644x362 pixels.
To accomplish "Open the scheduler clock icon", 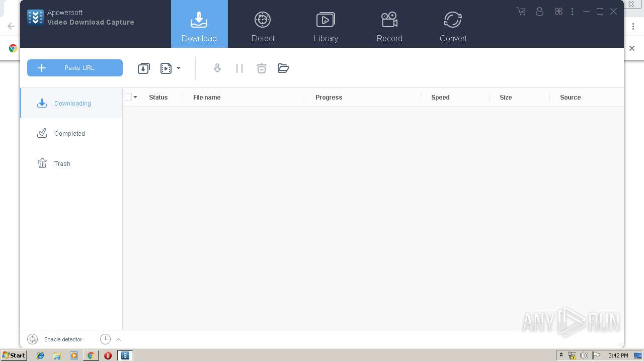I will [105, 339].
